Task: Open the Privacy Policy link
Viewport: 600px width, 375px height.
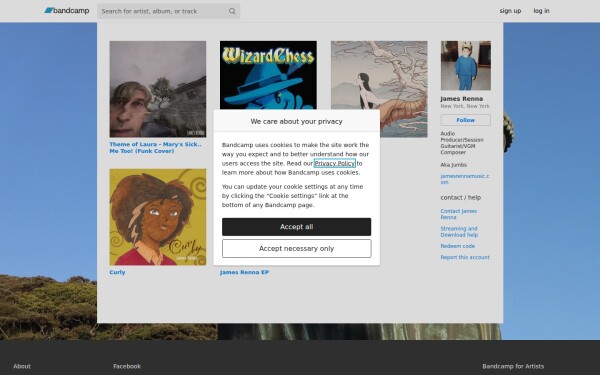Action: [334, 163]
